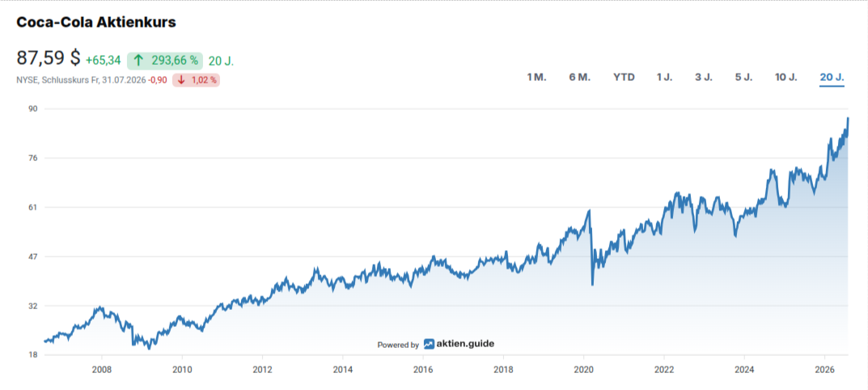
Task: Click the 2012 x-axis label
Action: click(262, 369)
